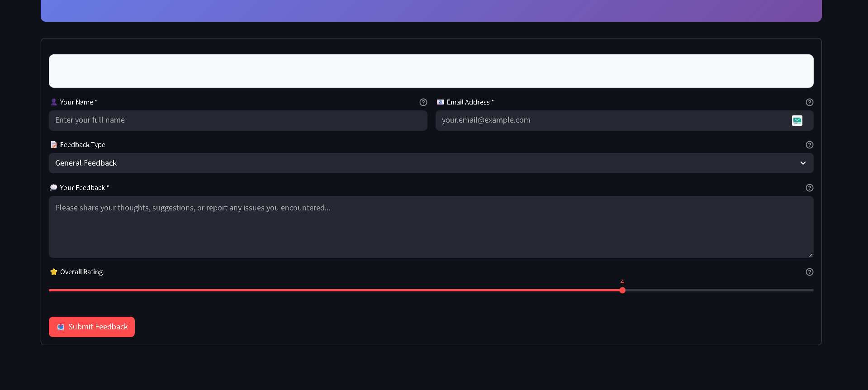Click the slider value "4" label
The image size is (868, 390).
click(622, 282)
